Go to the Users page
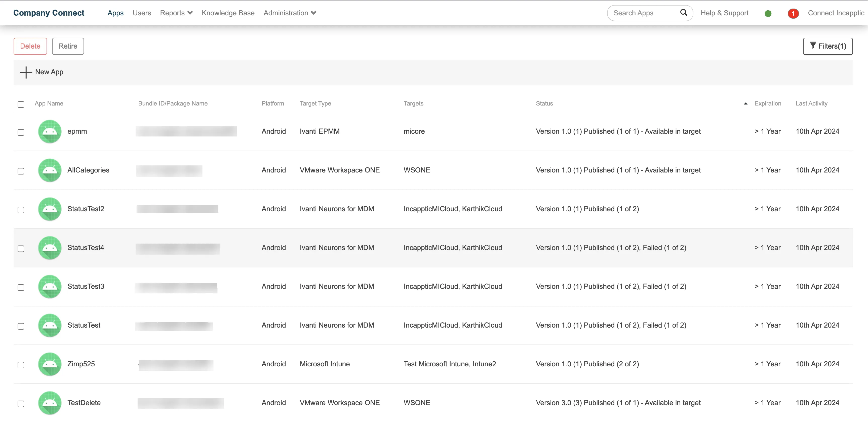Image resolution: width=868 pixels, height=422 pixels. pos(142,13)
